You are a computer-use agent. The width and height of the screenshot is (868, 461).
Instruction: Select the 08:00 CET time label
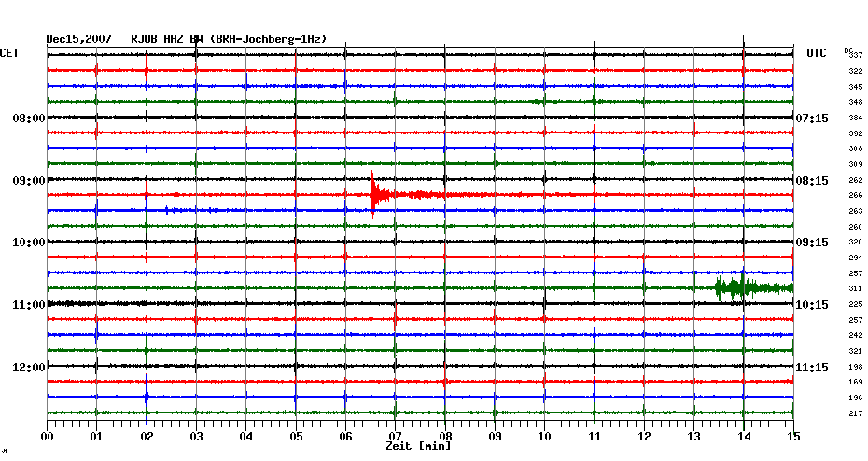click(29, 119)
